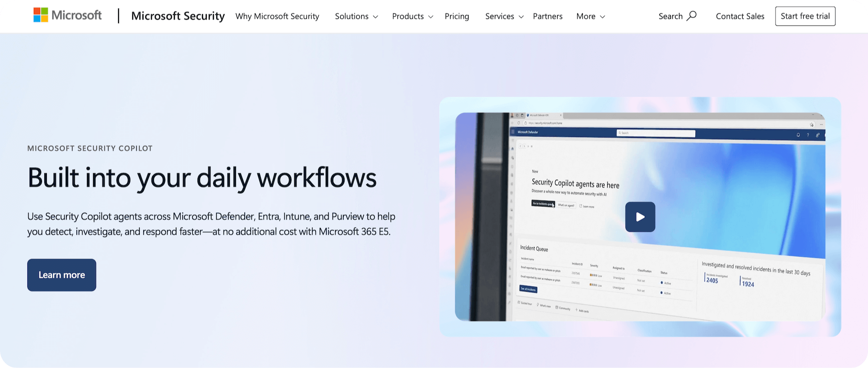Expand the More dropdown menu
Screen dimensions: 868x368
point(591,16)
